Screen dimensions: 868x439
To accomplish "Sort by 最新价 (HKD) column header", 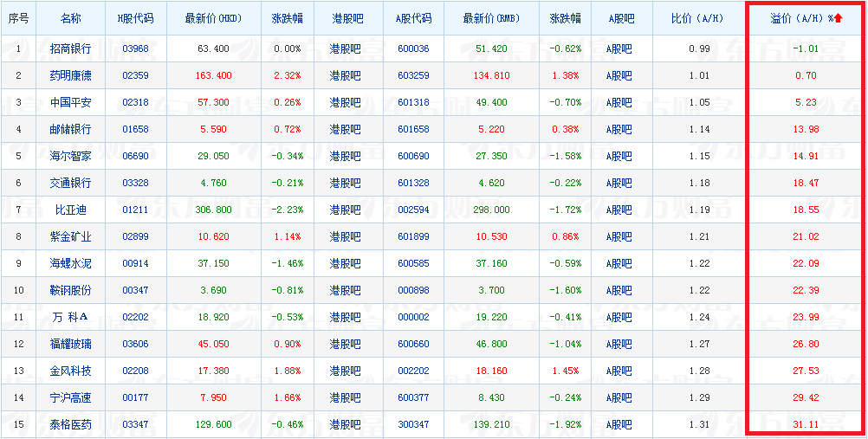I will click(x=213, y=18).
